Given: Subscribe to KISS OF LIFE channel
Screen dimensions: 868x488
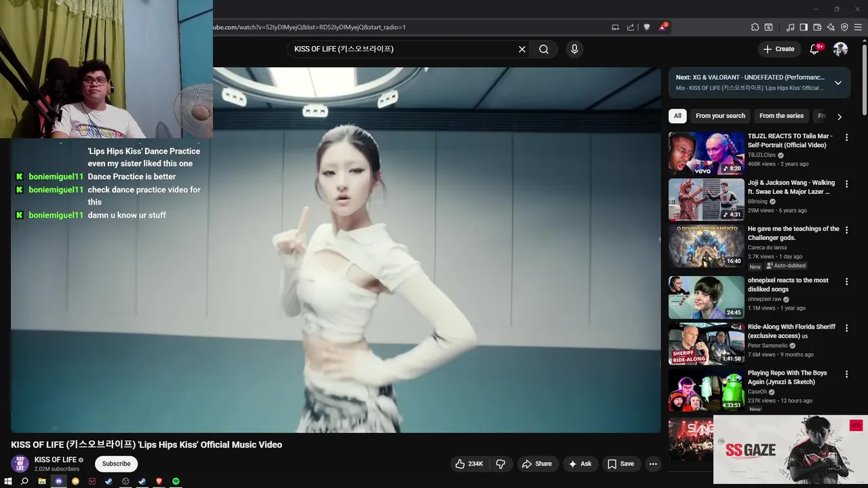Looking at the screenshot, I should (116, 464).
